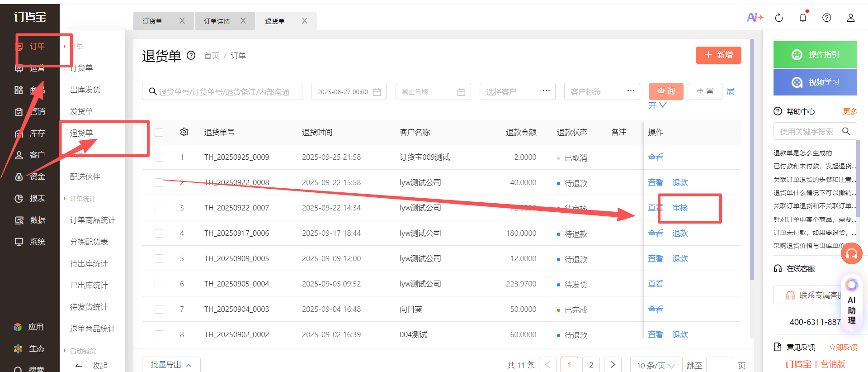
Task: Open the 数据 sidebar section
Action: coord(30,220)
